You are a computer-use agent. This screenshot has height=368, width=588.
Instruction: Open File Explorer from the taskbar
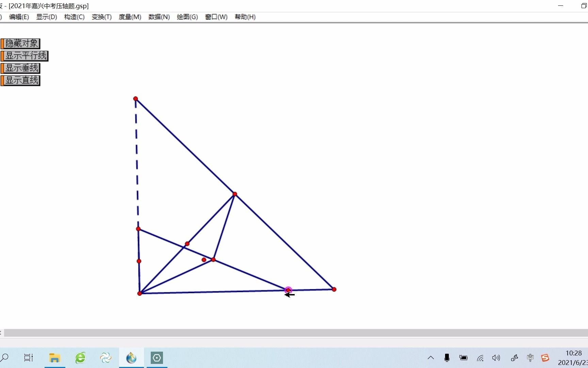pos(54,358)
